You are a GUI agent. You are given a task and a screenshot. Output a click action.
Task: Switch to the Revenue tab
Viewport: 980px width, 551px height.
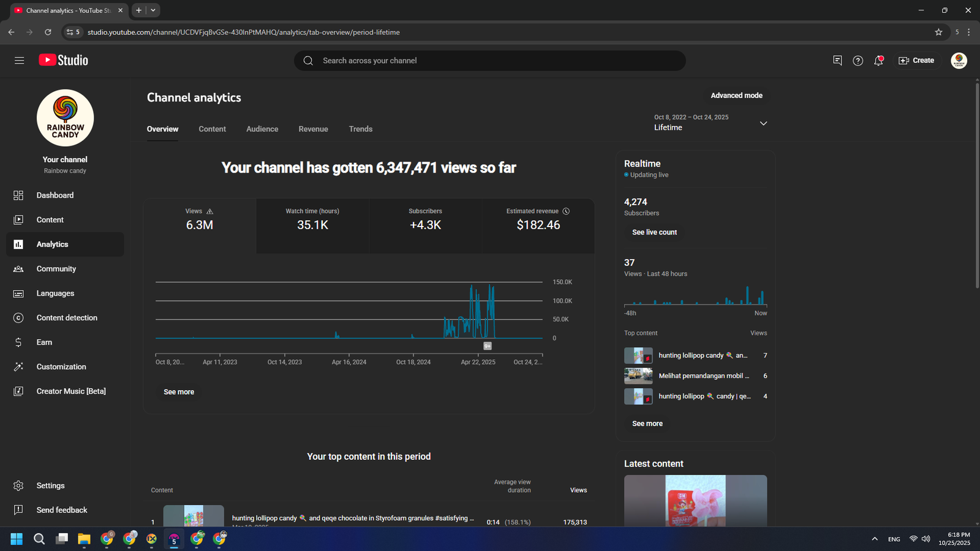[313, 129]
